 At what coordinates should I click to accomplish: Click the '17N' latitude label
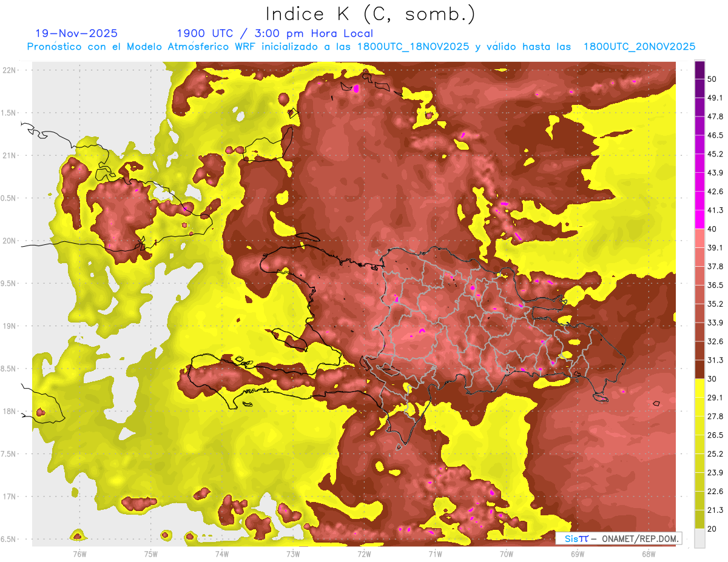pos(8,497)
